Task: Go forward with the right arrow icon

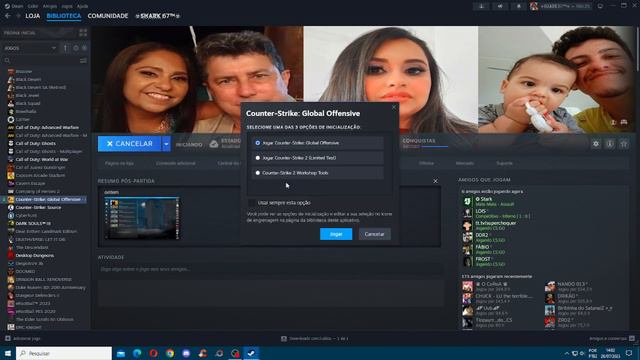Action: (x=18, y=16)
